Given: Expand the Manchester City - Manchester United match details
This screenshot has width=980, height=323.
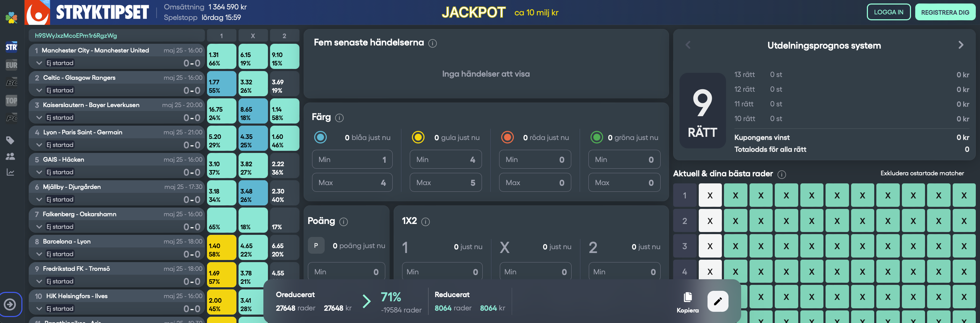Looking at the screenshot, I should (39, 63).
